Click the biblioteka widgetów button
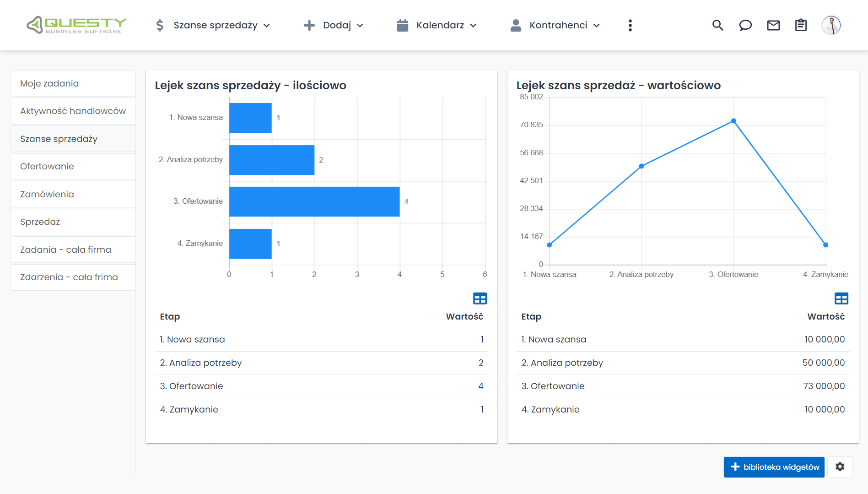This screenshot has height=494, width=868. (774, 467)
